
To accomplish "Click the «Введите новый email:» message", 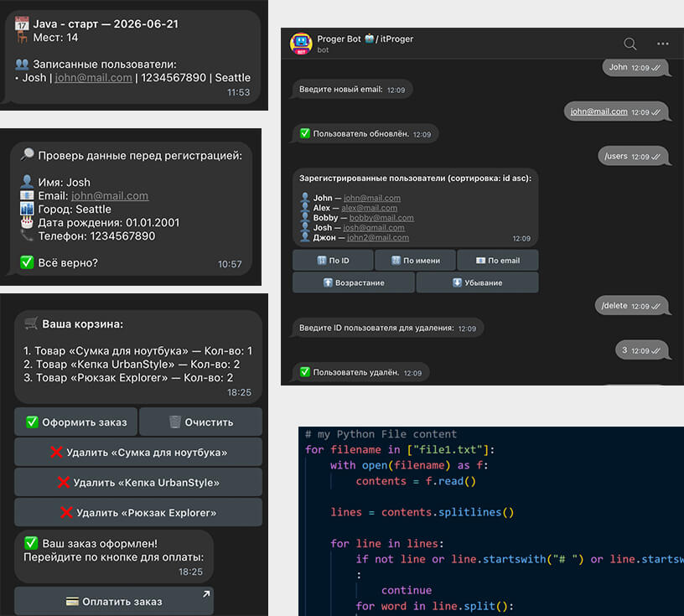I will pos(351,90).
